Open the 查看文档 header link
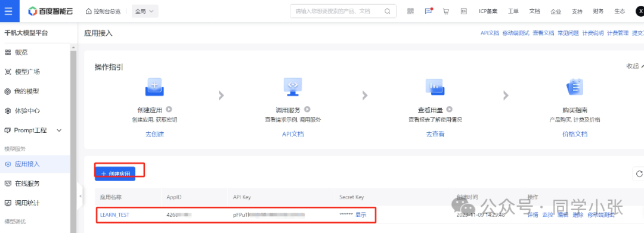 click(x=543, y=33)
